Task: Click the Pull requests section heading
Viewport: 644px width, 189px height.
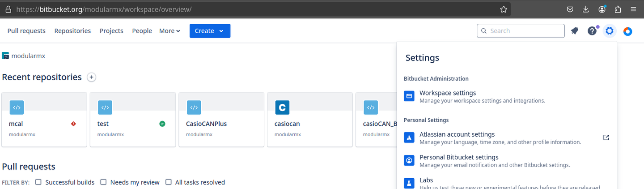Action: (29, 167)
